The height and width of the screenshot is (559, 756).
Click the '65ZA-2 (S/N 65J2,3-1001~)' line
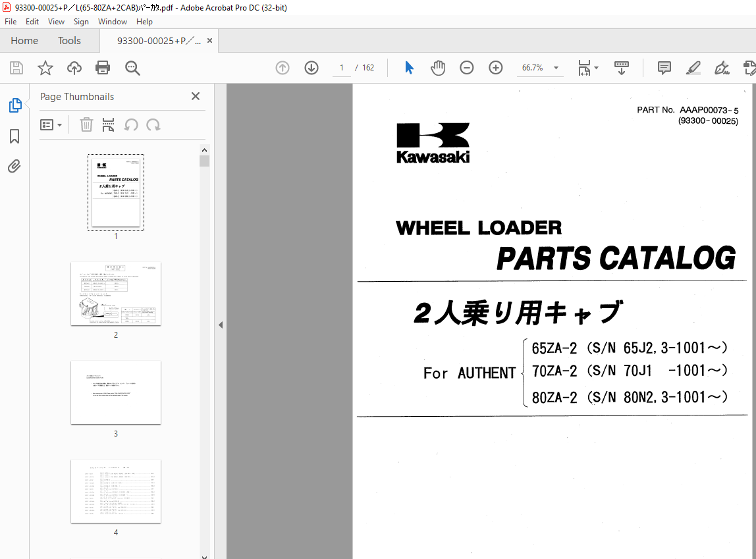[629, 348]
